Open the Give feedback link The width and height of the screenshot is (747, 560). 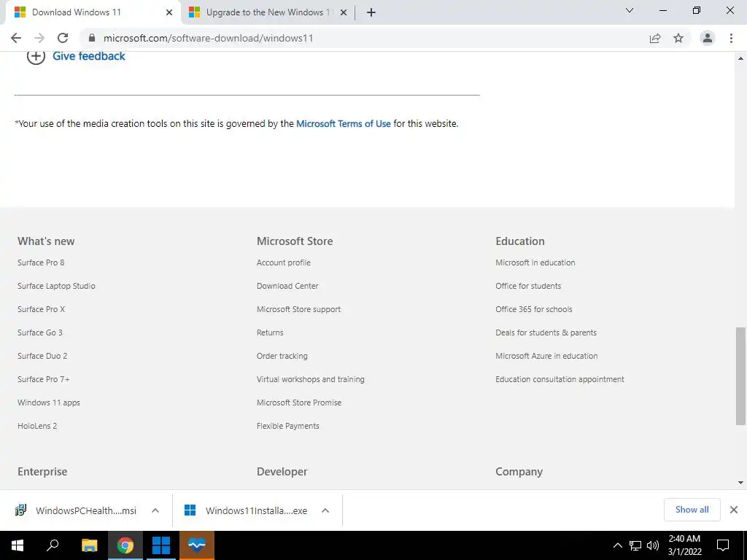[89, 56]
